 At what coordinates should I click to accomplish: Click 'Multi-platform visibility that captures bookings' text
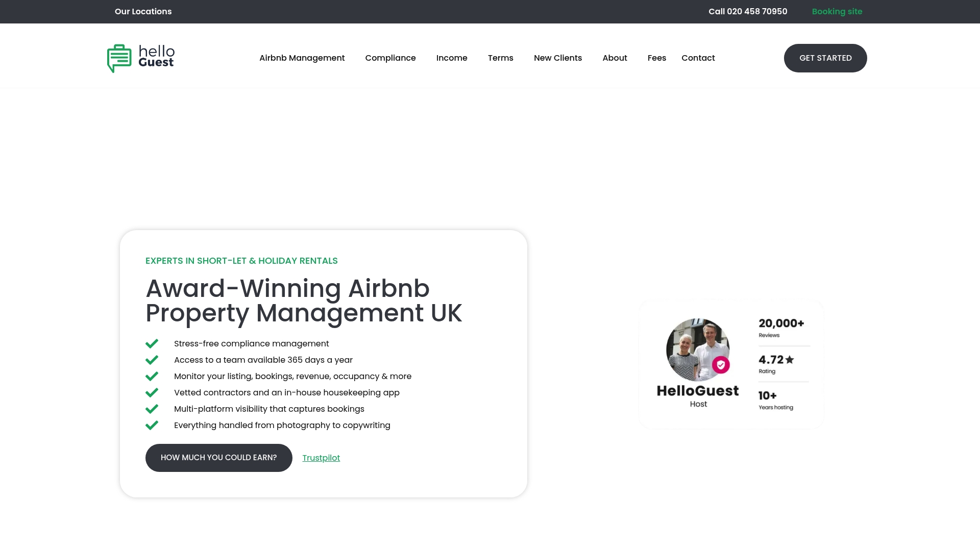269,409
